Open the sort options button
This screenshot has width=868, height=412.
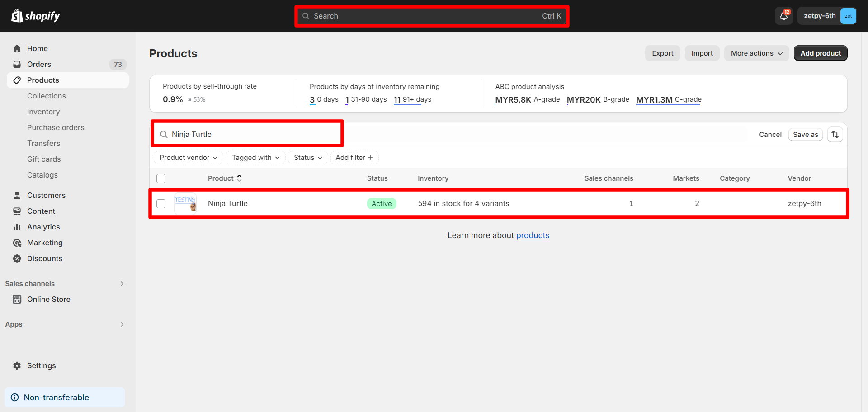pos(835,135)
